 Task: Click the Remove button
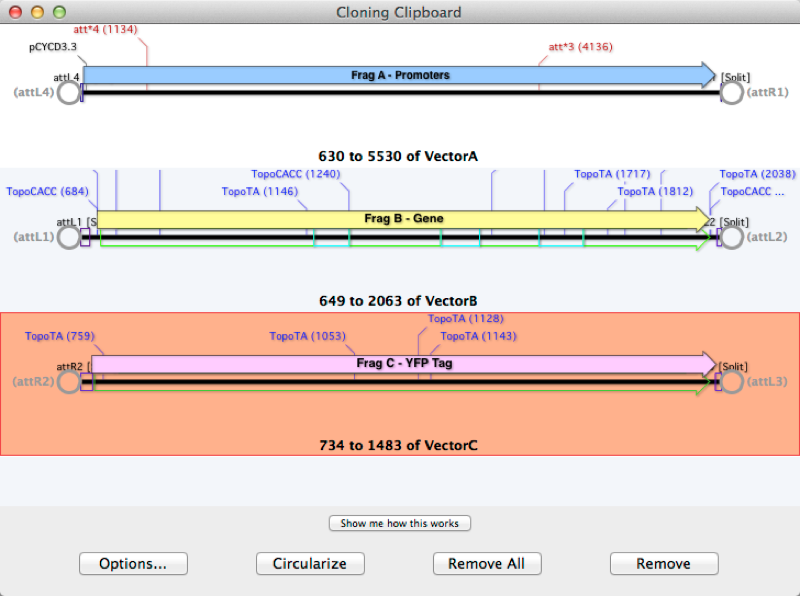coord(664,563)
